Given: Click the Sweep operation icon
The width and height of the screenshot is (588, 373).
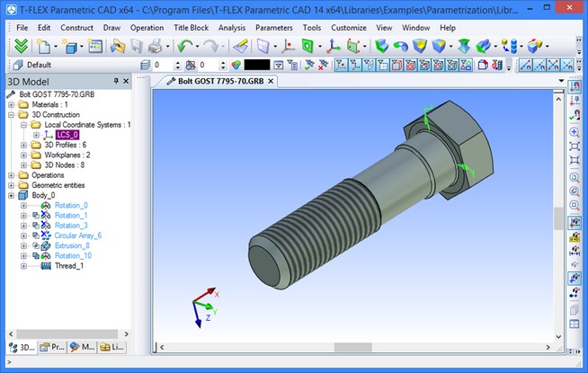Looking at the screenshot, I should coord(483,46).
